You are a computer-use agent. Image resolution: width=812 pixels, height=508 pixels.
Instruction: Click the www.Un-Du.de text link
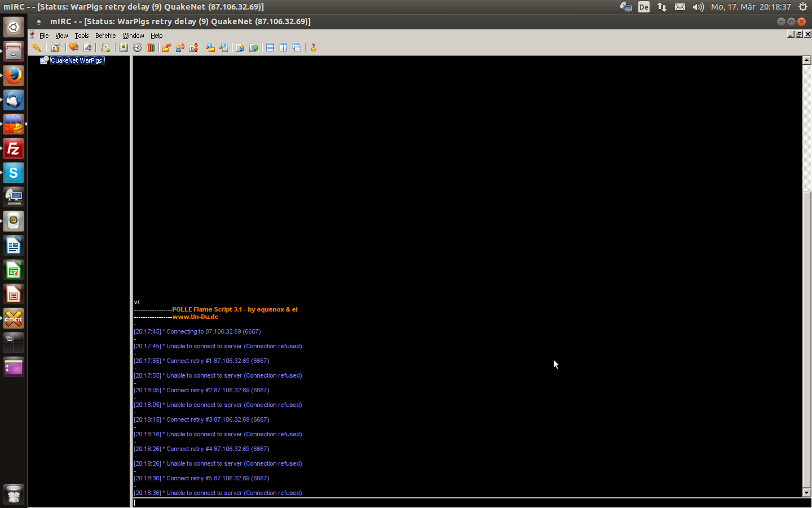tap(195, 317)
